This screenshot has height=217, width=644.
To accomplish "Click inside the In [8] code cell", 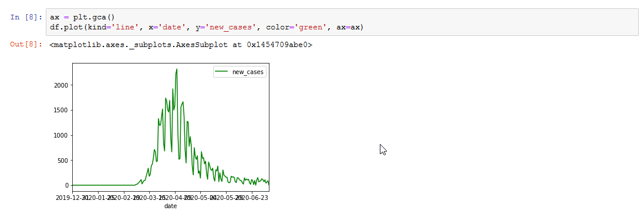I will [342, 22].
